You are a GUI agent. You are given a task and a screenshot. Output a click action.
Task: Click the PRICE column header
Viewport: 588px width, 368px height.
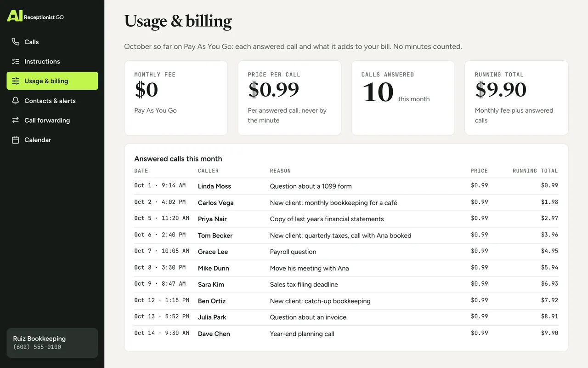pos(479,171)
